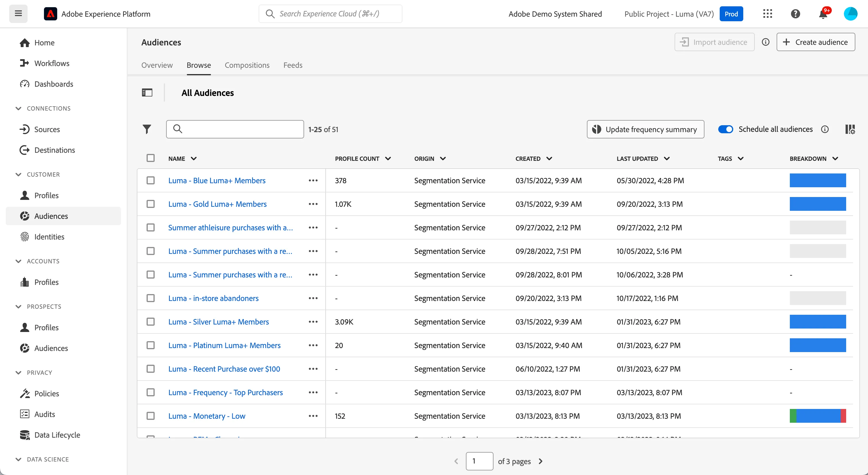Open the Luma - Silver Luma+ Members audience
868x475 pixels.
[219, 322]
